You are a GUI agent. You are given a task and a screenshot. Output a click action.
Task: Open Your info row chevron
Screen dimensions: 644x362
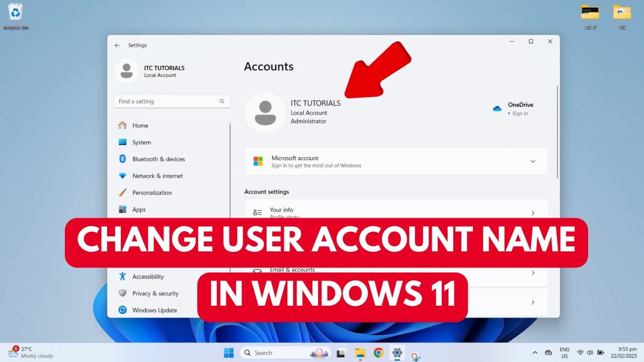tap(533, 213)
